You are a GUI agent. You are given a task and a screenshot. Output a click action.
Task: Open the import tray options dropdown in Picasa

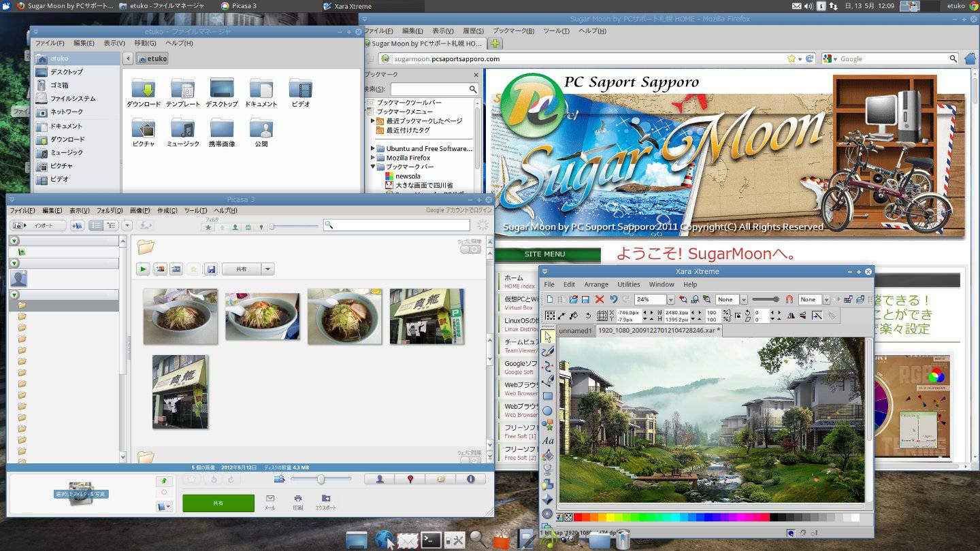163,506
